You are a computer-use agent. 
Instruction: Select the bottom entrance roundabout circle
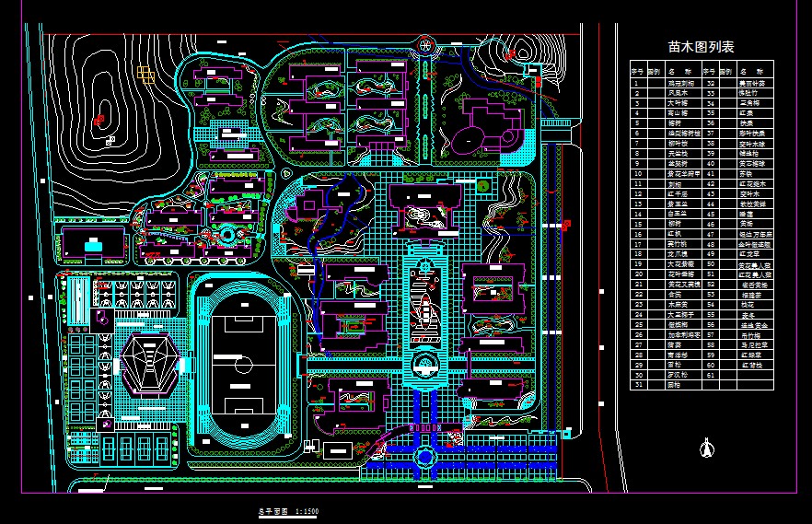click(425, 457)
